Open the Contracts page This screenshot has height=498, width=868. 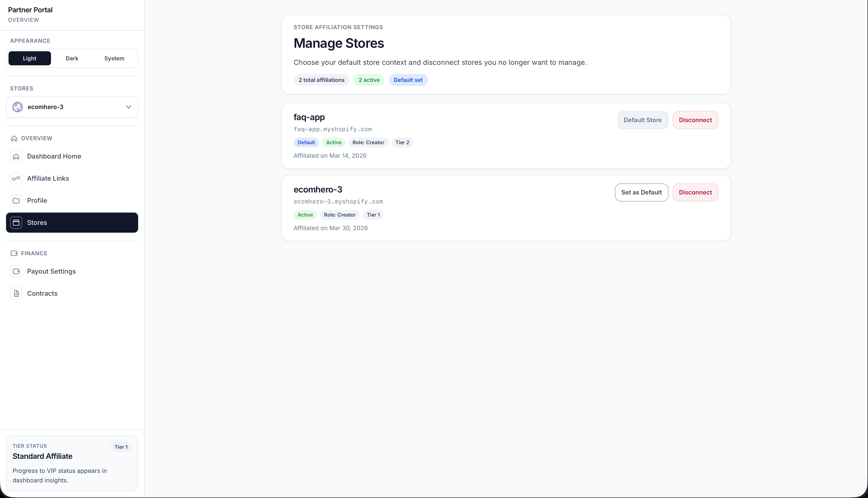[72, 293]
